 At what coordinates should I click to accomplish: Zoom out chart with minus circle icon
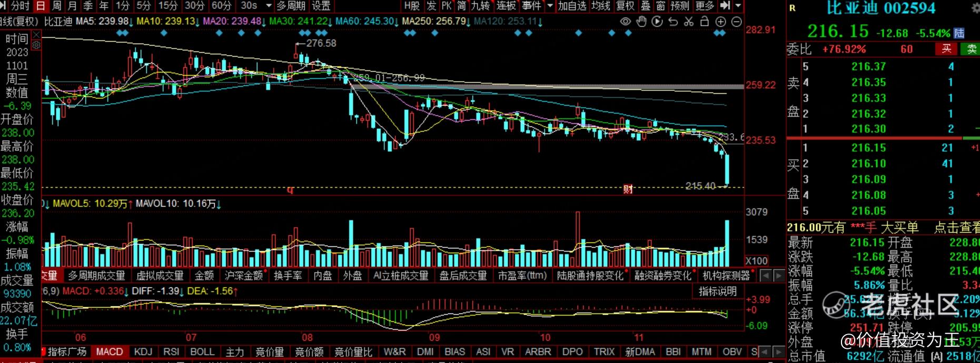pos(737,22)
